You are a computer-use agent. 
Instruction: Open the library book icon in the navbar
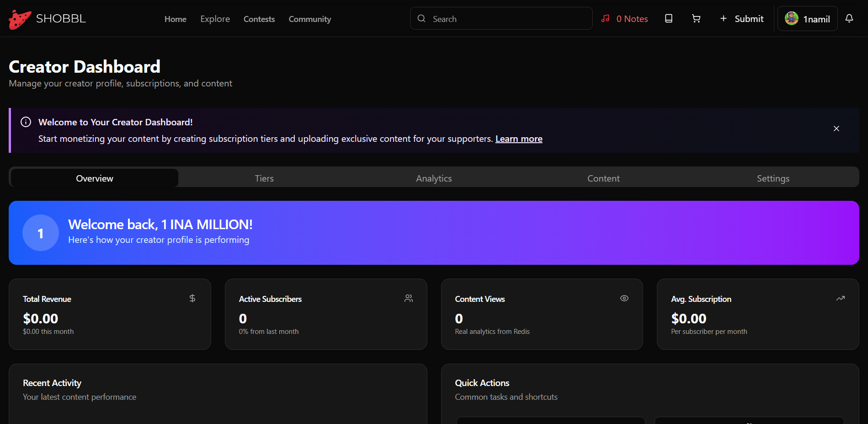668,18
